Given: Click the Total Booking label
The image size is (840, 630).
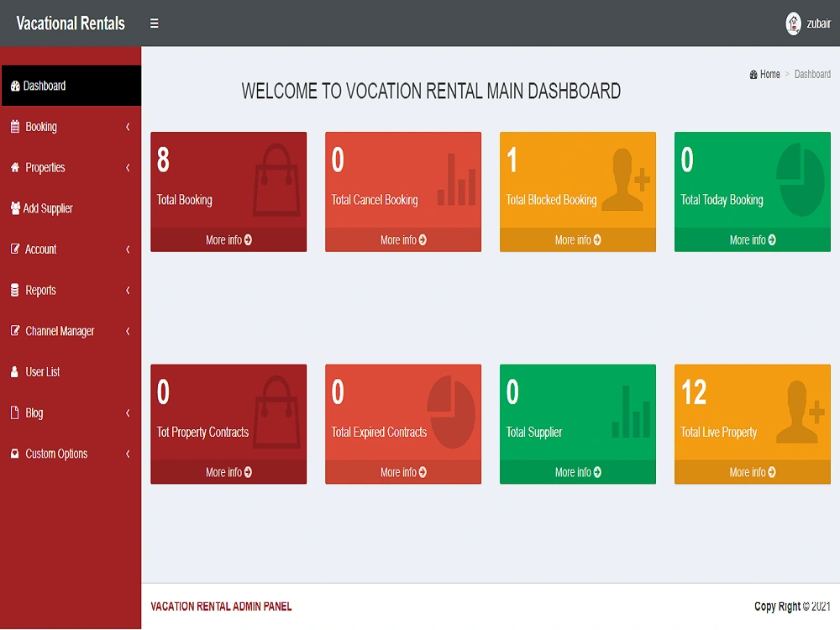Looking at the screenshot, I should [184, 200].
